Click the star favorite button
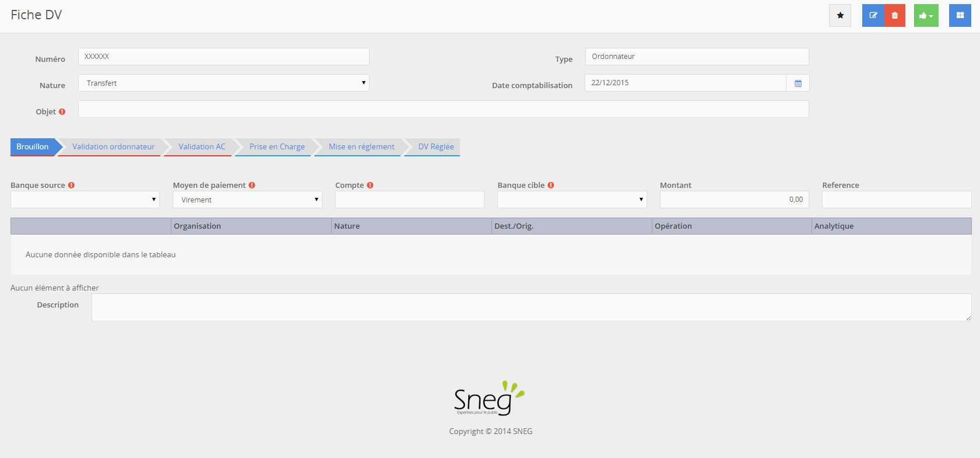Screen dimensions: 980x458 pos(840,16)
